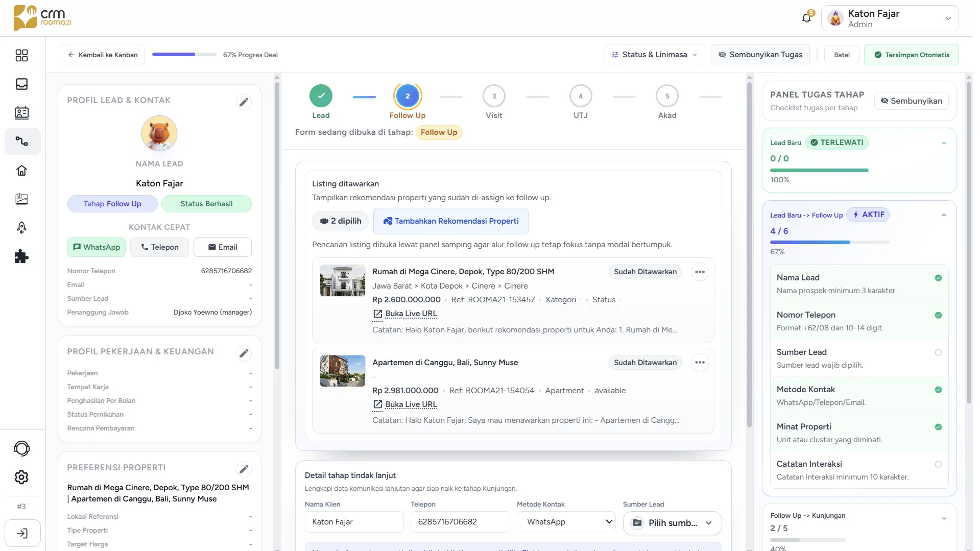
Task: Click the Katon Fajar lead avatar
Action: tap(159, 133)
